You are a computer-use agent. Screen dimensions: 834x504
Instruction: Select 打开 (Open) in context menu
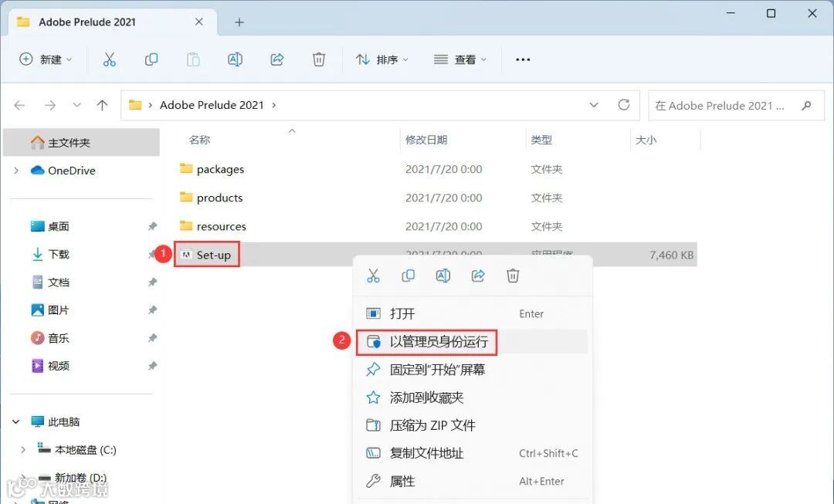click(x=472, y=313)
